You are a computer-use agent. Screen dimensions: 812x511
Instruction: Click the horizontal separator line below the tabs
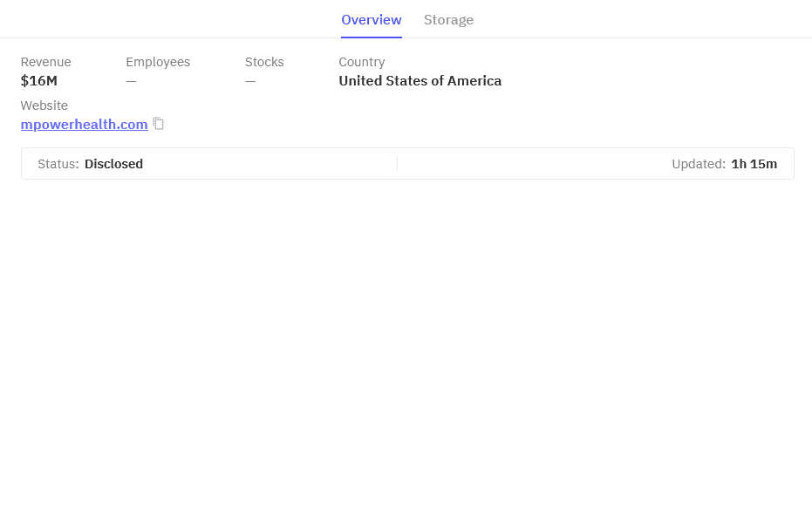click(x=611, y=37)
